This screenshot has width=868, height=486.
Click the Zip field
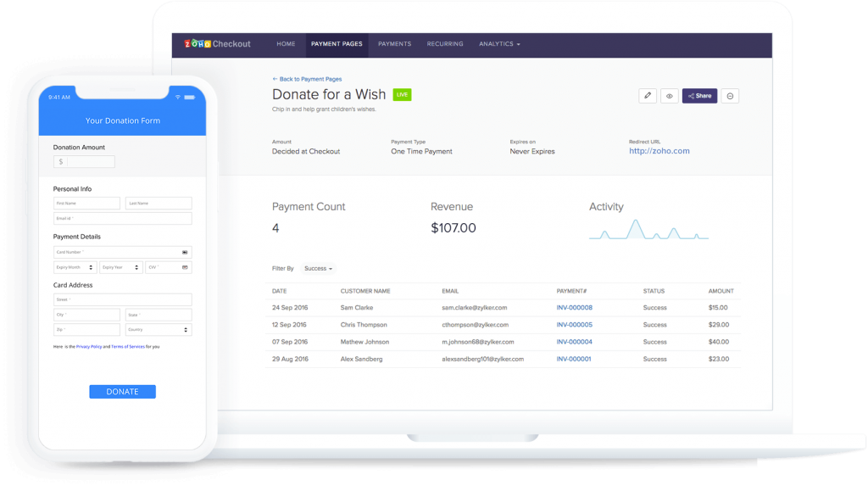(x=86, y=330)
